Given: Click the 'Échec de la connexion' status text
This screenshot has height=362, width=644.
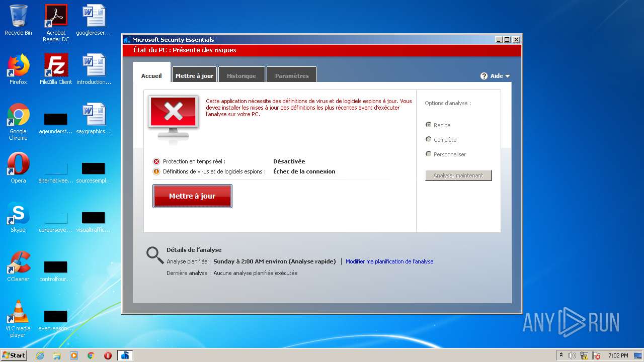Looking at the screenshot, I should point(304,171).
